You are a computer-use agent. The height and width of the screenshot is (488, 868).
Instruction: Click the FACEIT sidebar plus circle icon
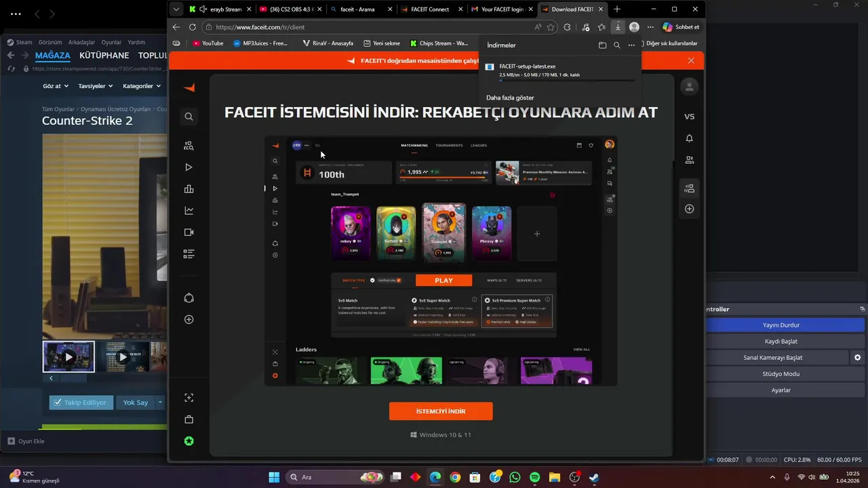click(x=189, y=320)
